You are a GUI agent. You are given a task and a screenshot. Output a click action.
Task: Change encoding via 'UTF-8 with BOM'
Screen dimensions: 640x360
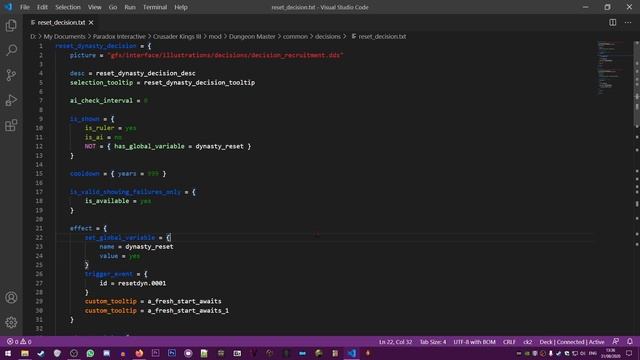pos(475,342)
